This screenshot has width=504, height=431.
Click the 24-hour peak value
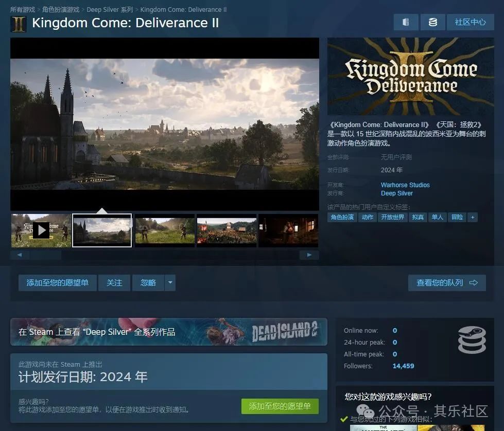(x=395, y=343)
